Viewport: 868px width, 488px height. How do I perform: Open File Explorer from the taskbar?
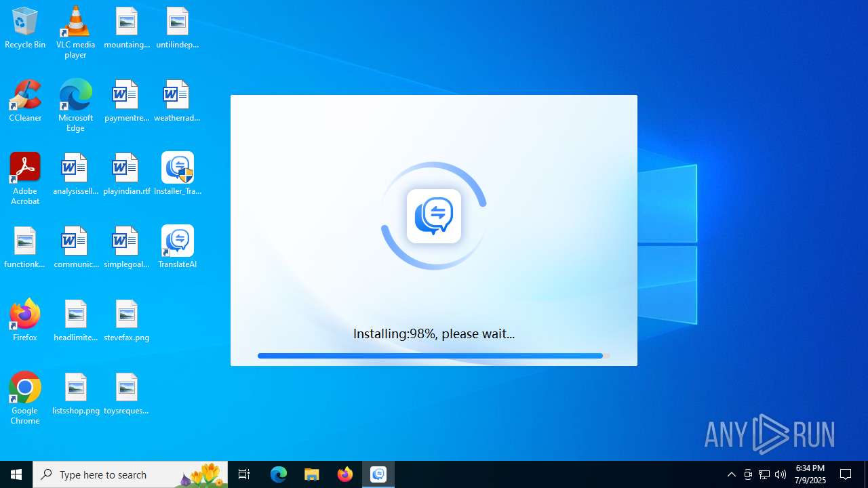pyautogui.click(x=312, y=474)
